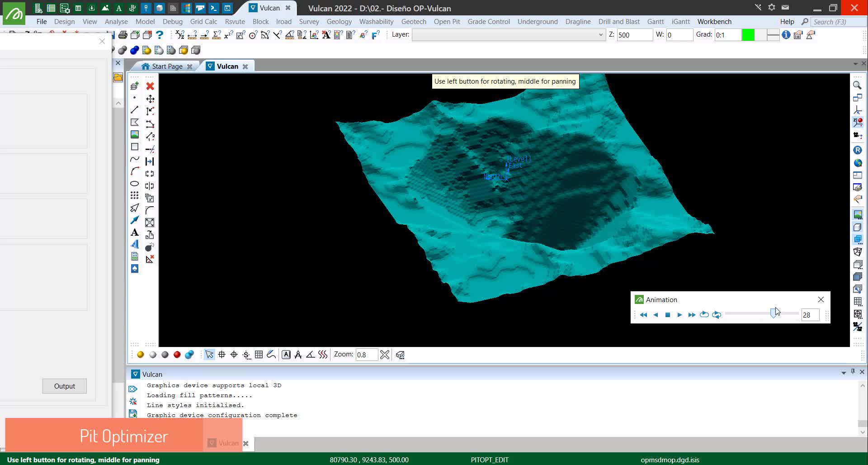
Task: Click the yellow folder icon in explorer strip
Action: [118, 77]
